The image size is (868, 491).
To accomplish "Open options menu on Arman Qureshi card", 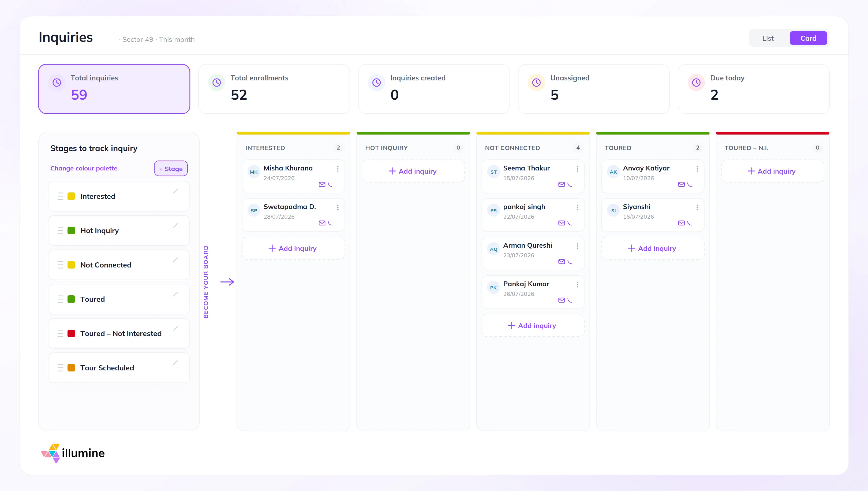I will pyautogui.click(x=577, y=246).
